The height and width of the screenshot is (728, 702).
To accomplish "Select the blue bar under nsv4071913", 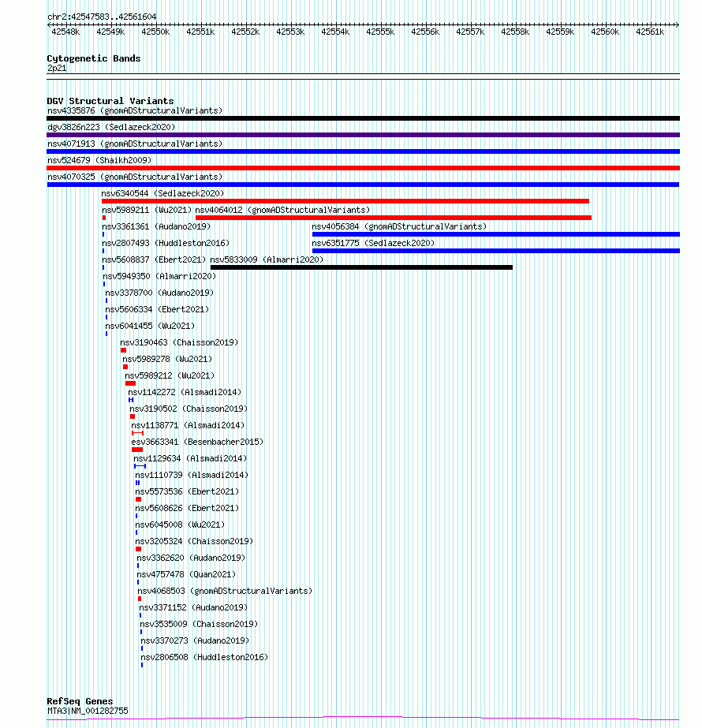I will point(363,151).
